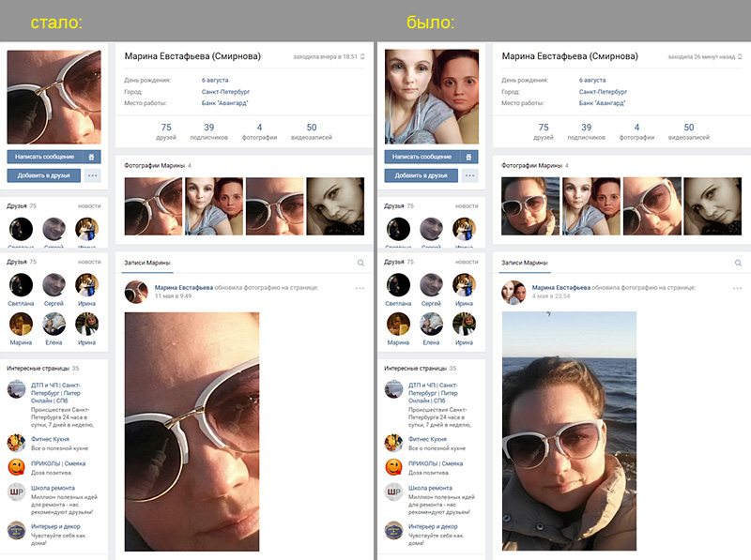Viewport: 751px width, 560px height.
Task: Click "Написать сообщение" button in было panel
Action: click(421, 157)
